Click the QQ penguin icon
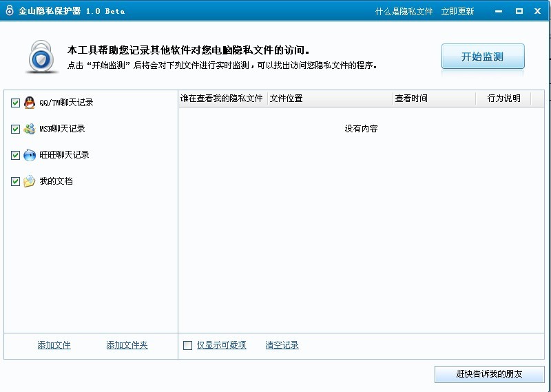The image size is (551, 392). [x=30, y=103]
